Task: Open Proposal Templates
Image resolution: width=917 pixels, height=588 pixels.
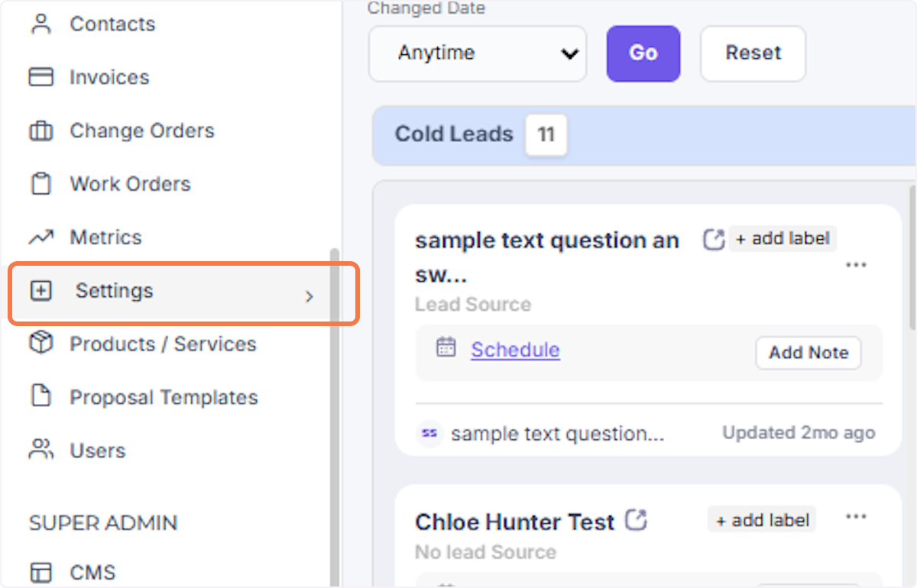Action: pos(164,397)
